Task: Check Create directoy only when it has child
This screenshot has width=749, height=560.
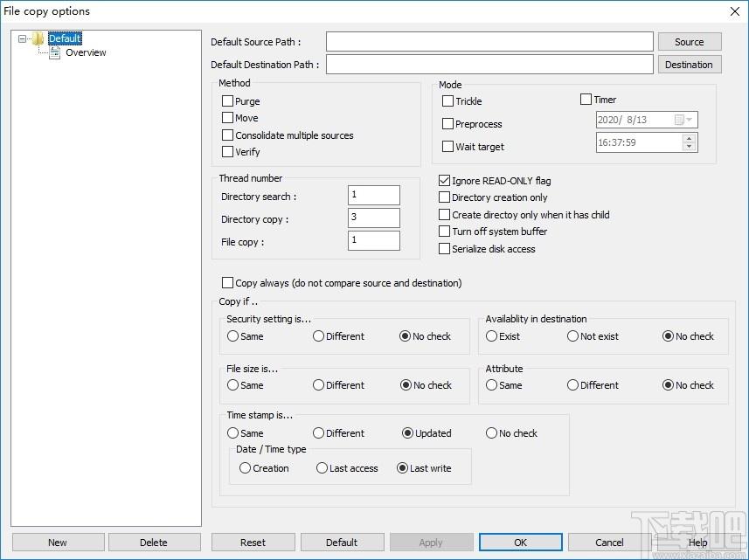Action: 444,215
